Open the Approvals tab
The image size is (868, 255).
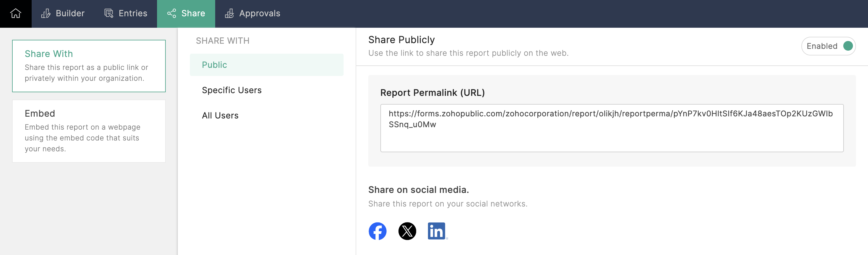tap(259, 14)
